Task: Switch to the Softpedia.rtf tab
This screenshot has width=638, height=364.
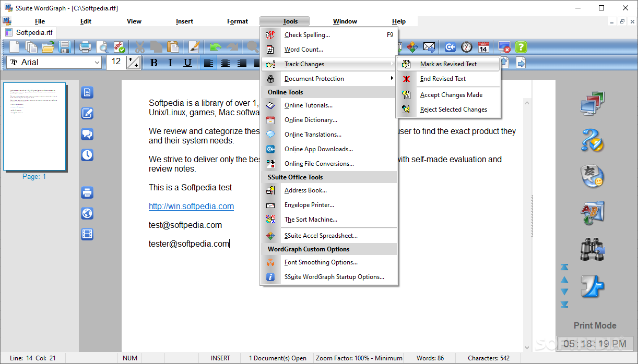Action: [x=29, y=32]
